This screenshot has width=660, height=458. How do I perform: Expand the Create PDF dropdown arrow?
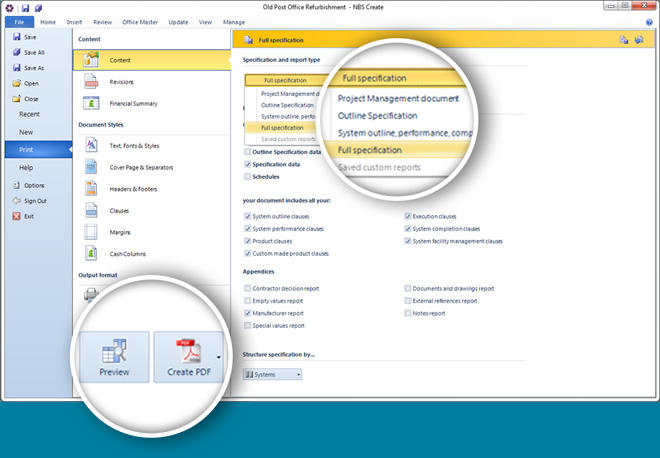click(x=218, y=354)
